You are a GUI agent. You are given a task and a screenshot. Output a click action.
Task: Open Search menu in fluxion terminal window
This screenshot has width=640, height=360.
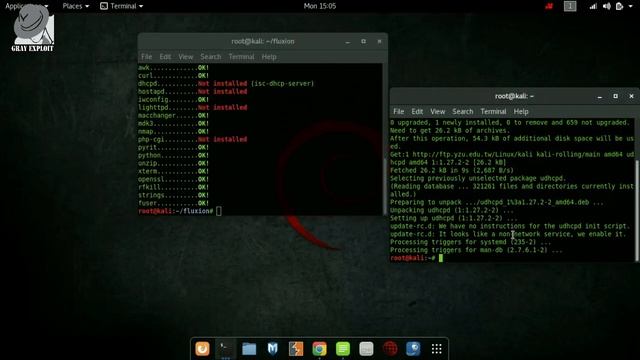point(211,57)
